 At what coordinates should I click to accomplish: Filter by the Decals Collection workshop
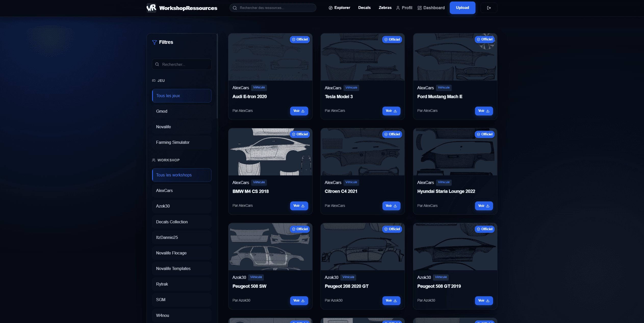point(182,222)
